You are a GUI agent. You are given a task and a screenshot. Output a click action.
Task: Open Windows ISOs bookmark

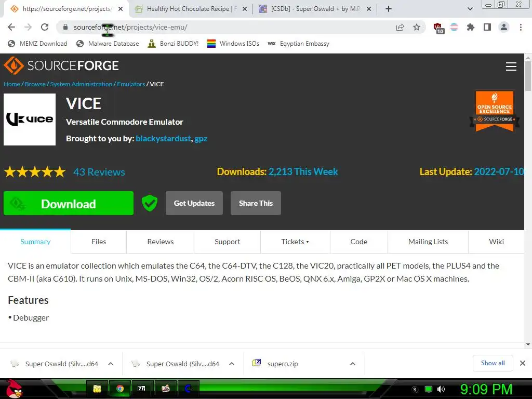tap(233, 44)
